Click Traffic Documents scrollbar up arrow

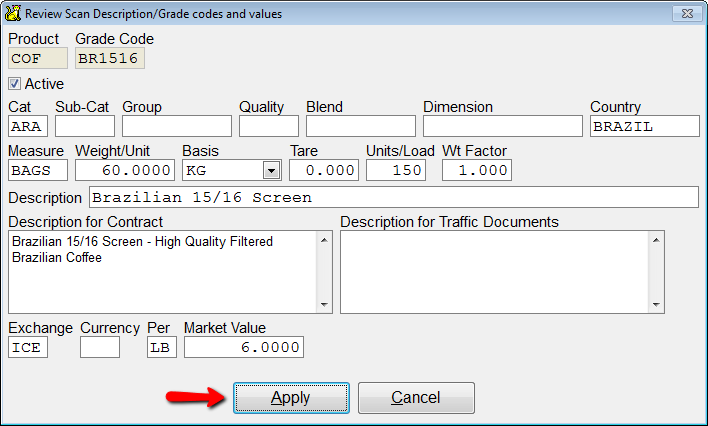pos(656,240)
